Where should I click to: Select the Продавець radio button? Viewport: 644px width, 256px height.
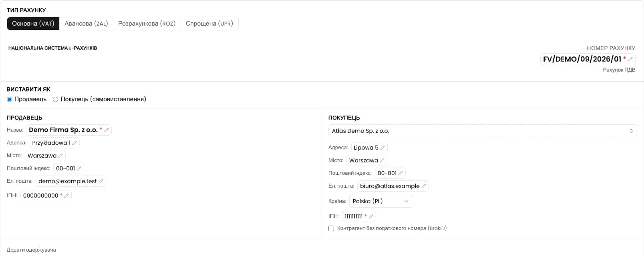coord(10,99)
